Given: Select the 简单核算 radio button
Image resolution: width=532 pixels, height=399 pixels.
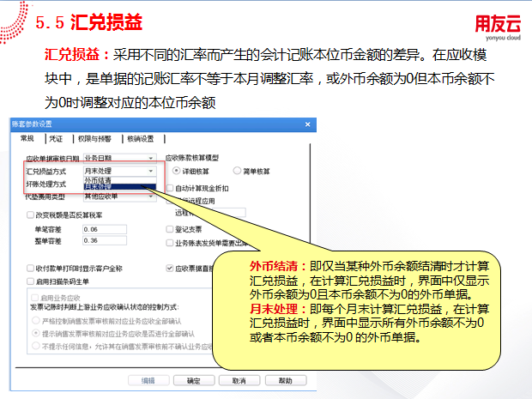Looking at the screenshot, I should coord(238,172).
